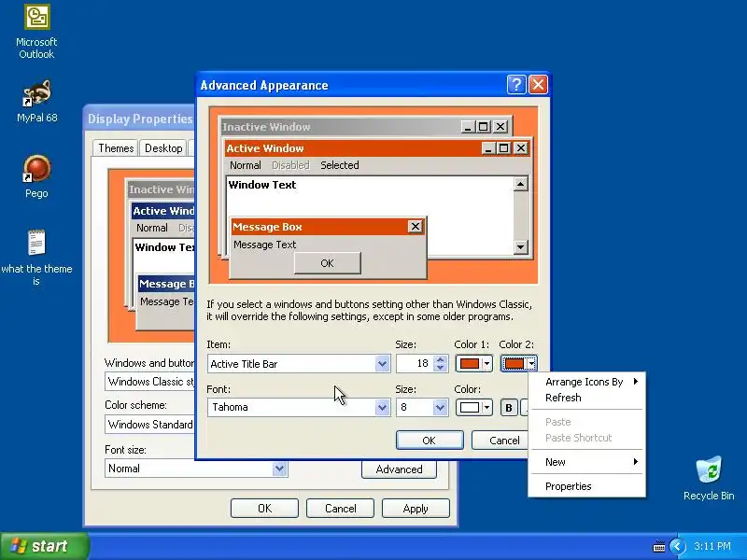Select the Pego desktop shortcut

(36, 176)
